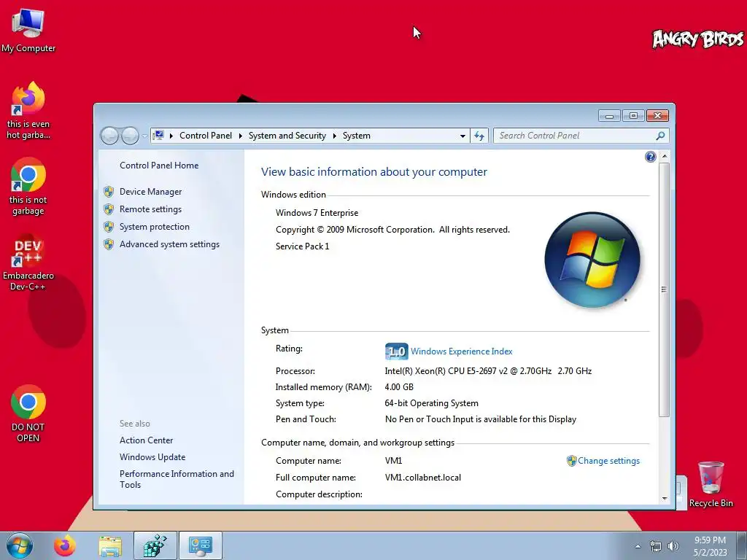The width and height of the screenshot is (747, 560).
Task: Open Remote settings link
Action: (150, 209)
